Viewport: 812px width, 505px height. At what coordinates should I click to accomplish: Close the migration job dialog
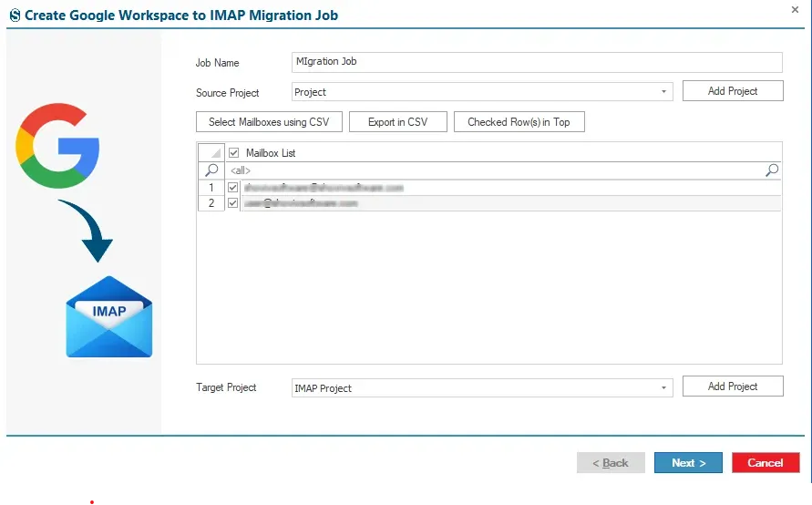(x=795, y=9)
